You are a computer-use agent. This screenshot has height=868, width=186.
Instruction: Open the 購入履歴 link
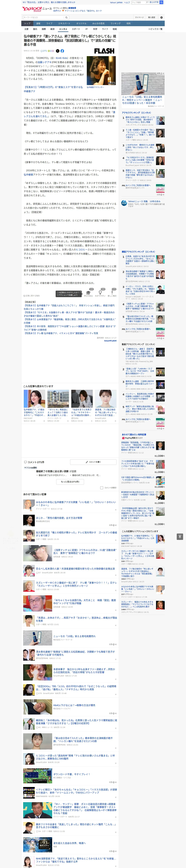(152, 18)
